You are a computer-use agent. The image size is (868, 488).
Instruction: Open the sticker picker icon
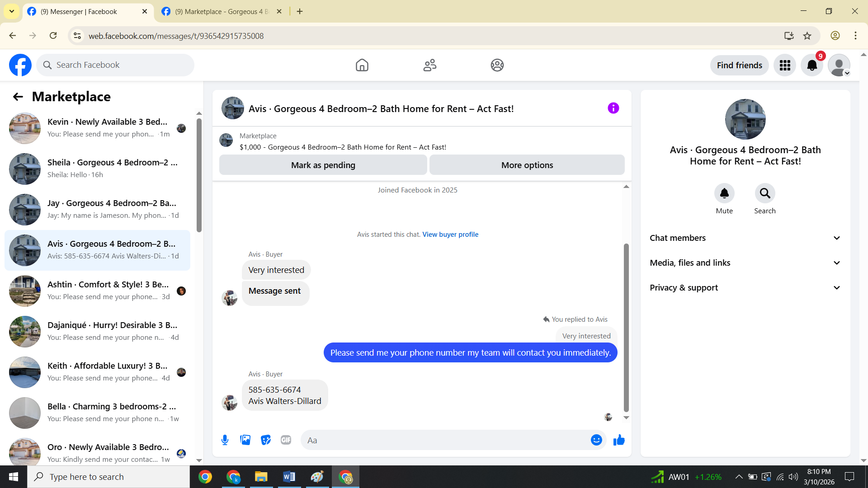(266, 440)
